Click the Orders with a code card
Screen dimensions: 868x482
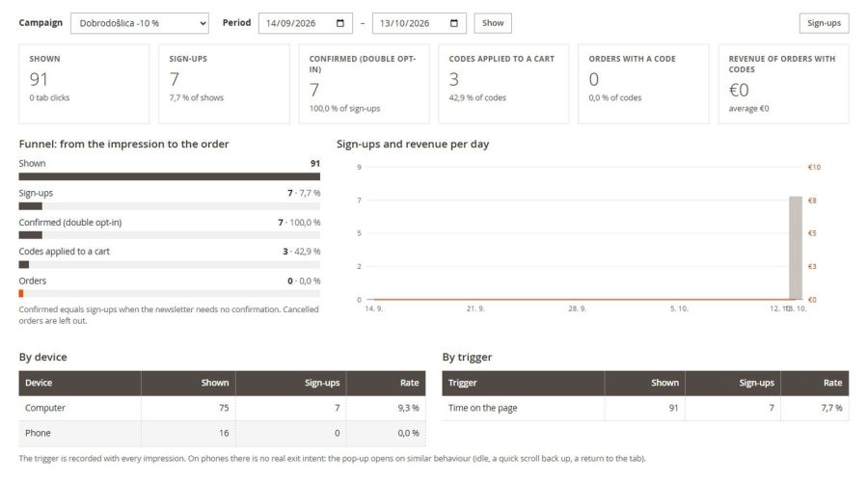click(643, 84)
